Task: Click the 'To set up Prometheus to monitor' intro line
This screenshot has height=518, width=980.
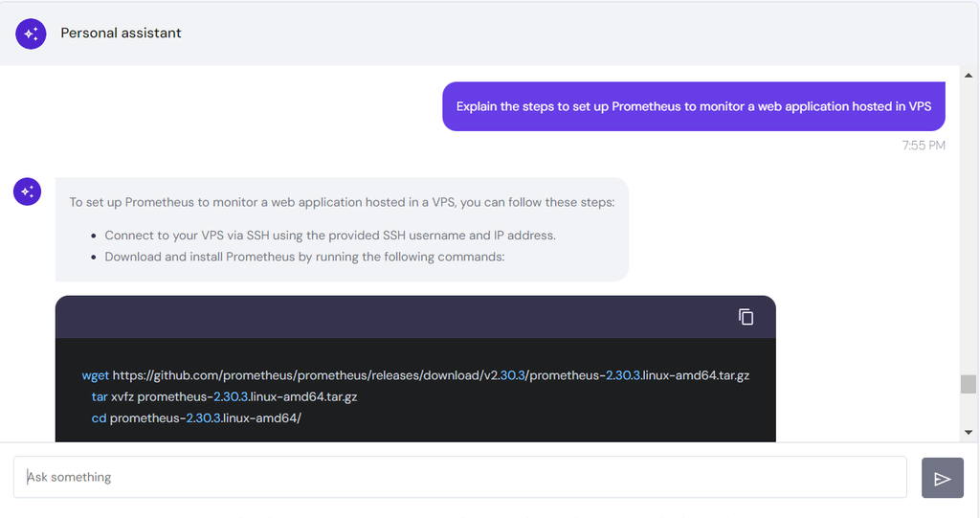Action: pos(342,202)
